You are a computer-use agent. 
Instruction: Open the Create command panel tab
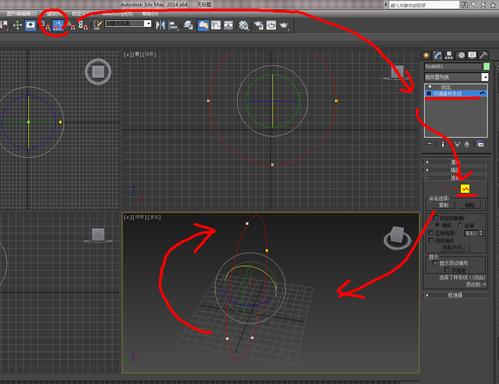[x=426, y=55]
